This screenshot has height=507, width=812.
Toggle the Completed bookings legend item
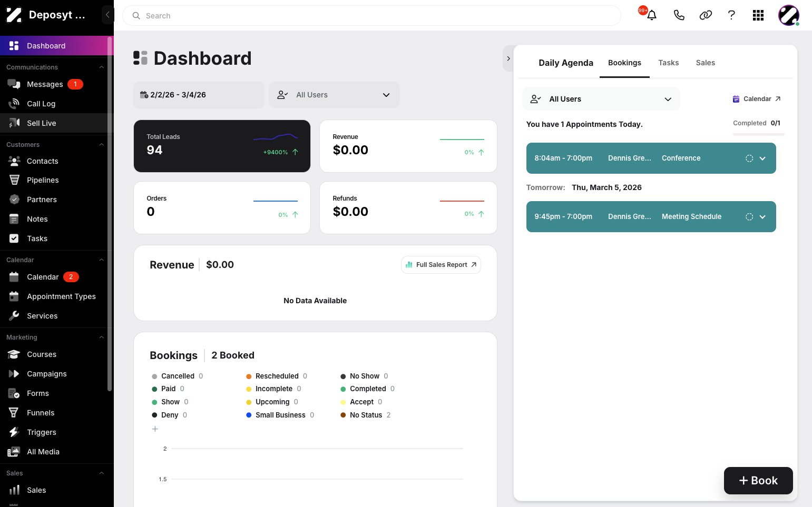point(368,389)
